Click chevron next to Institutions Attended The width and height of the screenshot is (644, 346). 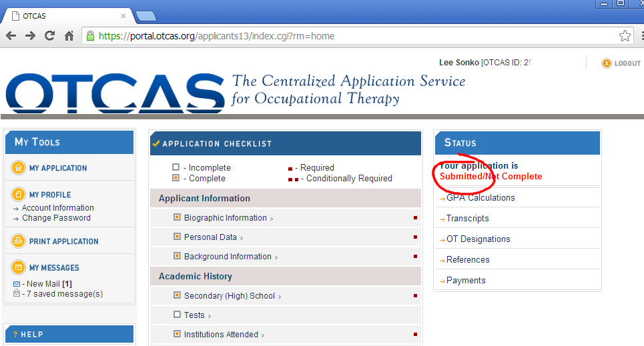click(263, 335)
